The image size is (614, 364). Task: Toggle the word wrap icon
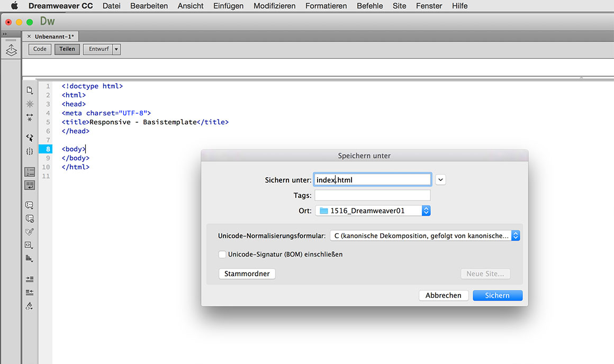pos(30,185)
